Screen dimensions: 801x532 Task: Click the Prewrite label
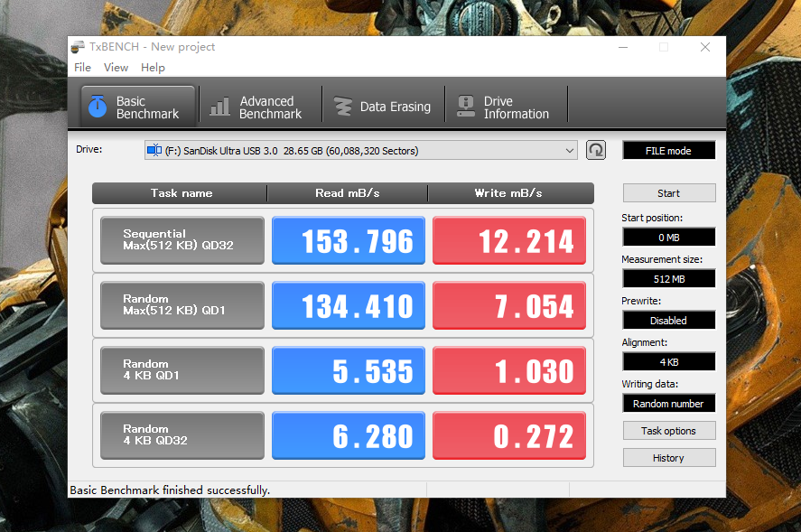click(641, 301)
